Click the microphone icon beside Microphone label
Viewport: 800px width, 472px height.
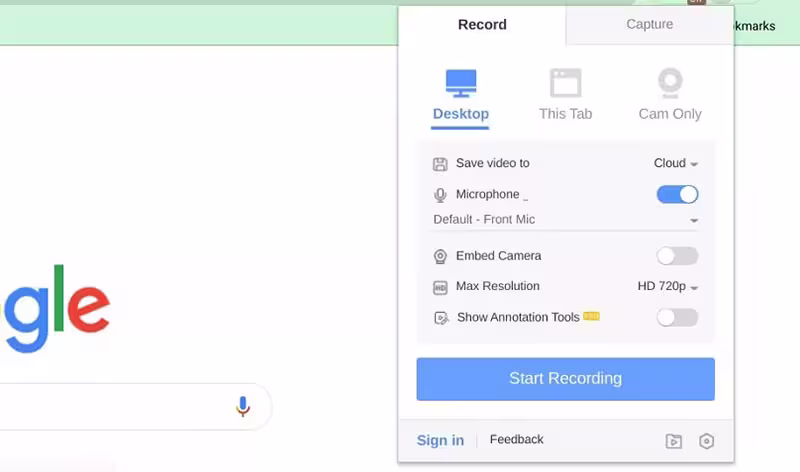coord(440,195)
